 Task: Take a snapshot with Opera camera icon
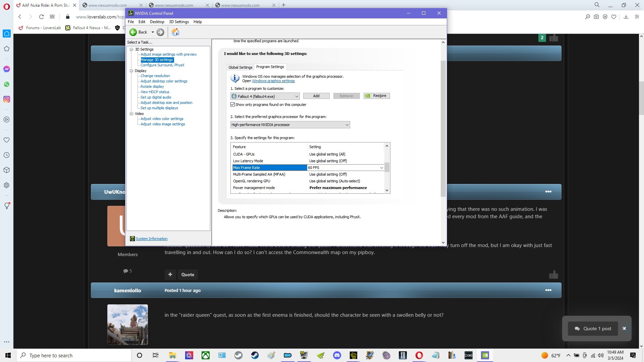tap(596, 17)
